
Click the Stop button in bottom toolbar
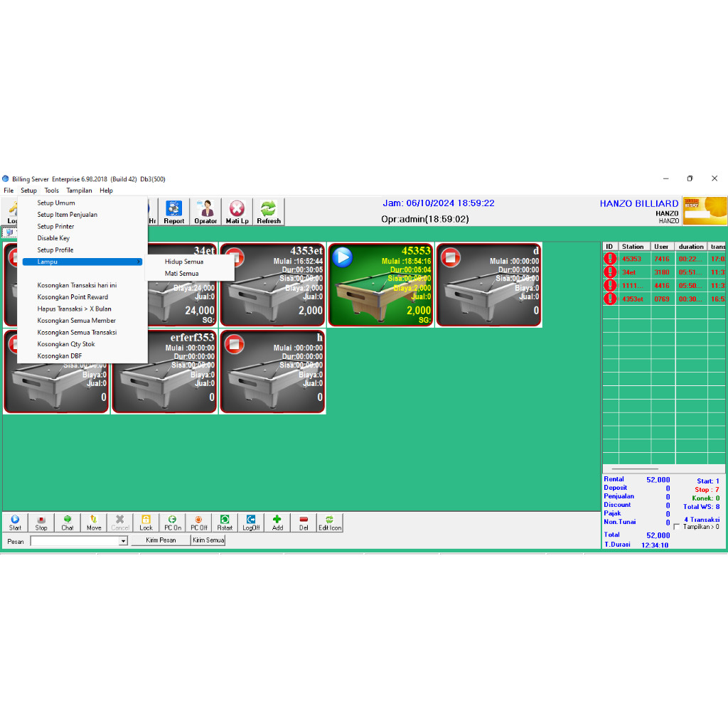[41, 523]
